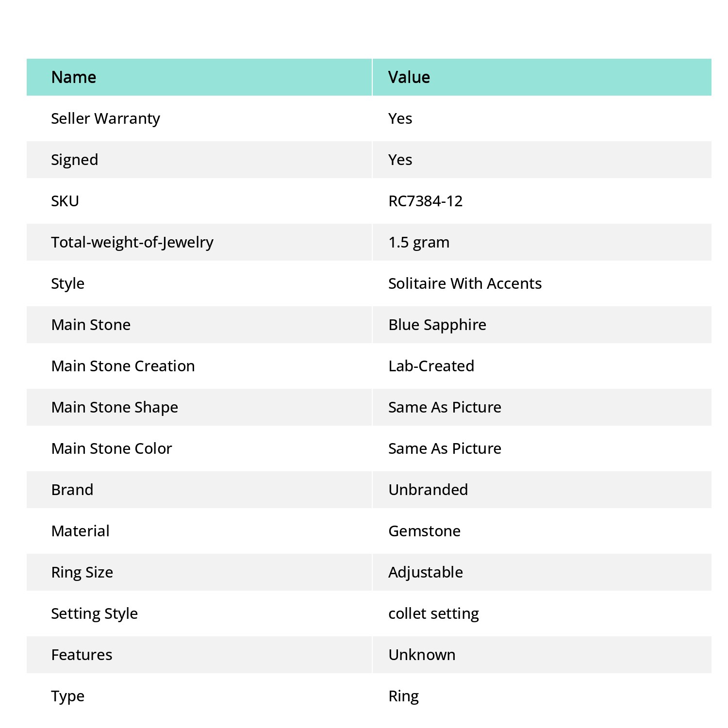Image resolution: width=728 pixels, height=728 pixels.
Task: Select the Total-weight-of-Jewelry label
Action: 132,242
